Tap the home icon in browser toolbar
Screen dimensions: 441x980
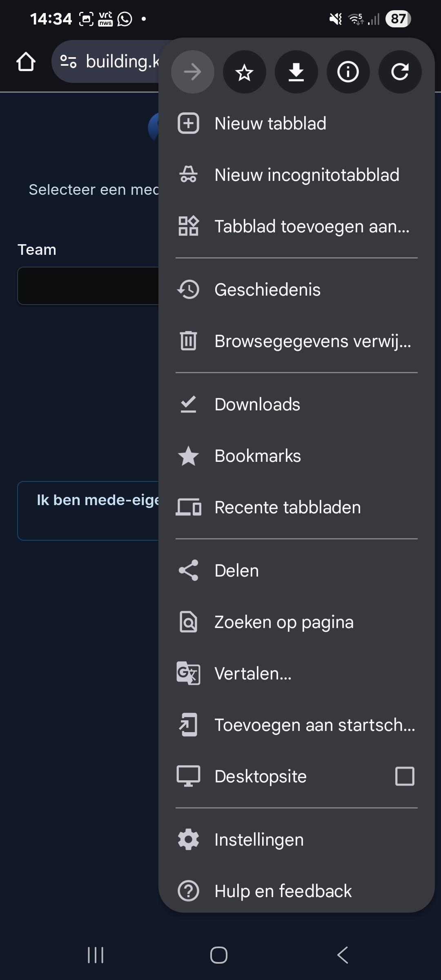click(x=26, y=62)
